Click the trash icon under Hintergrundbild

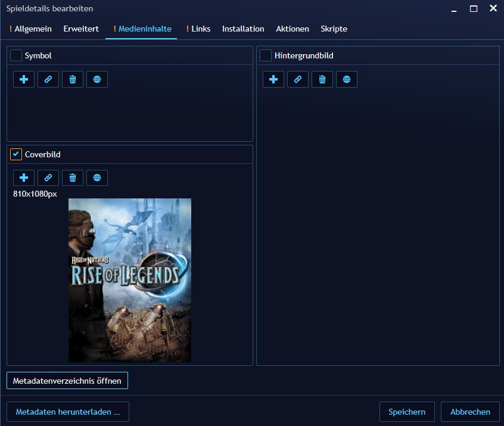(322, 79)
